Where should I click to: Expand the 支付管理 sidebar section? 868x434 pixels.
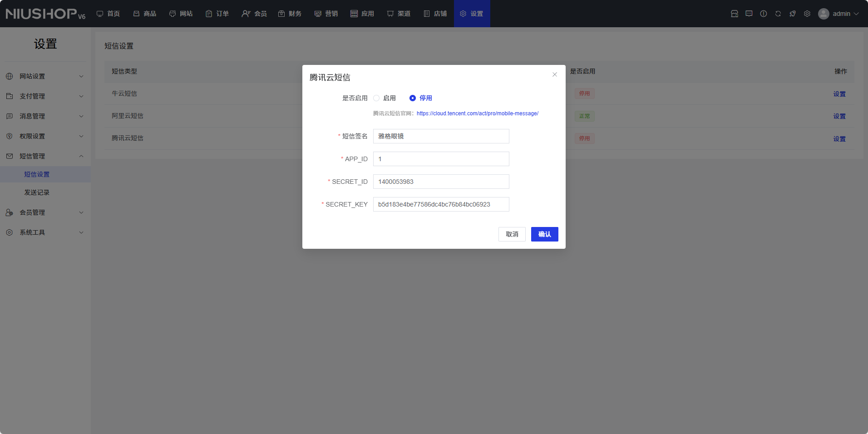click(x=45, y=96)
